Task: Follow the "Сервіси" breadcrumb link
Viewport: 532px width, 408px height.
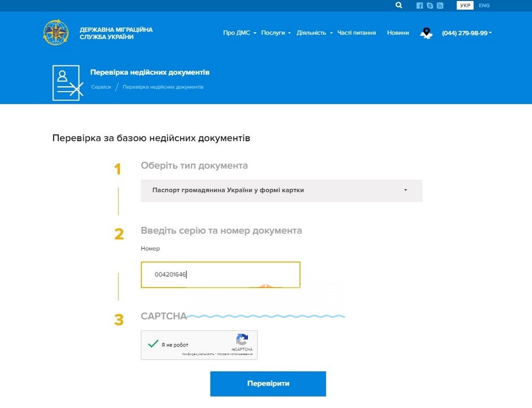Action: click(101, 87)
